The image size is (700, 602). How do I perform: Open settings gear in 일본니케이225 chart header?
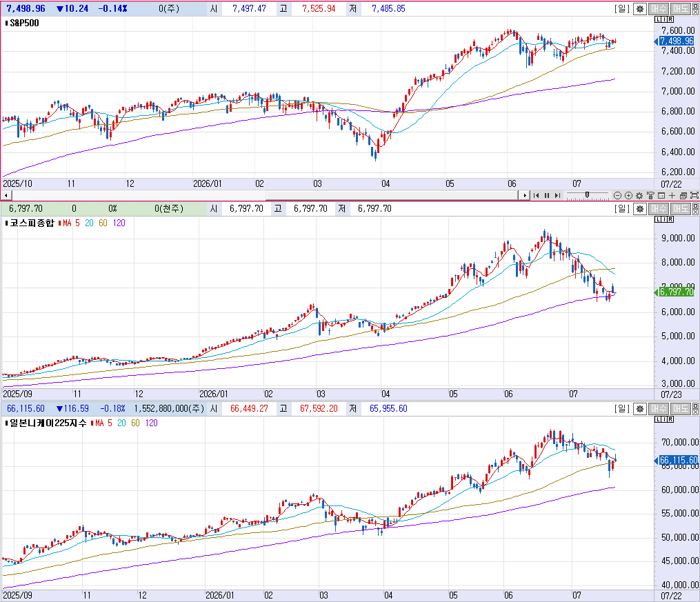pos(640,408)
